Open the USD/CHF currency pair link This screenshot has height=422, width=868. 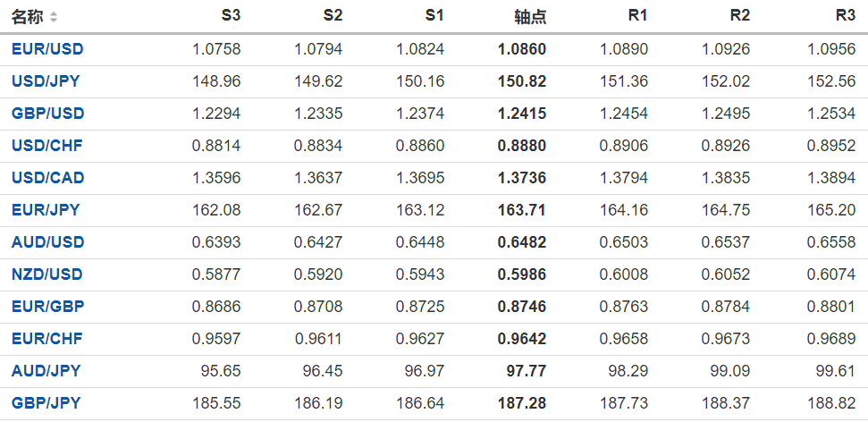point(47,146)
